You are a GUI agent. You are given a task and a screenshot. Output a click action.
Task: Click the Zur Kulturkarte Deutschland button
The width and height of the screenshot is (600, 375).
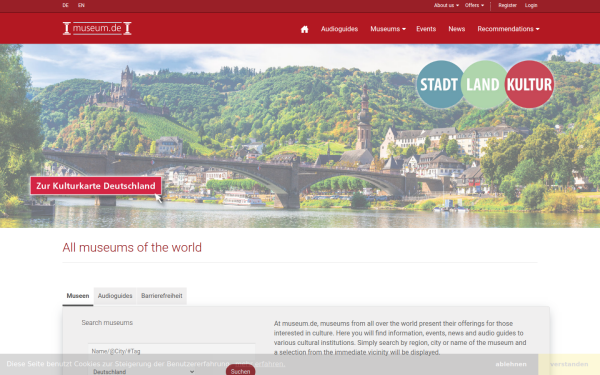tap(96, 186)
